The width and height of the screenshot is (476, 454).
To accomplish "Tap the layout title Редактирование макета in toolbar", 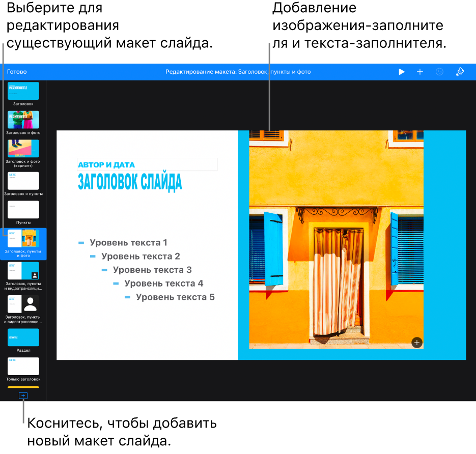I will (238, 72).
